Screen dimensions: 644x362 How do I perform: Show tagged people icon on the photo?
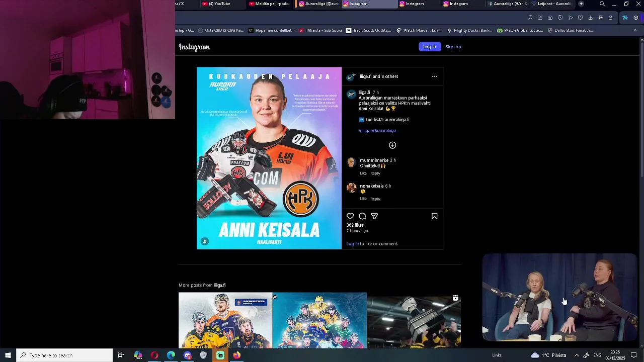coord(205,241)
